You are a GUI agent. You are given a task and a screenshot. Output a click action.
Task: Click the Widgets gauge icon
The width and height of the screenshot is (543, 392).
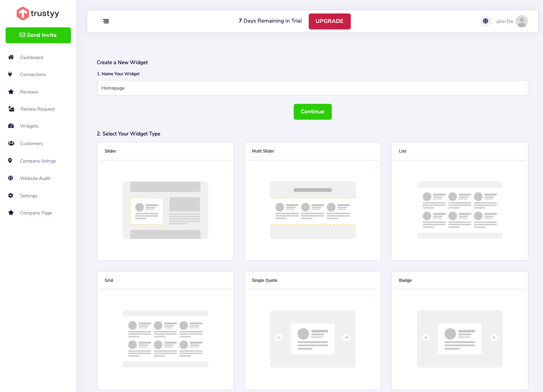pyautogui.click(x=11, y=126)
